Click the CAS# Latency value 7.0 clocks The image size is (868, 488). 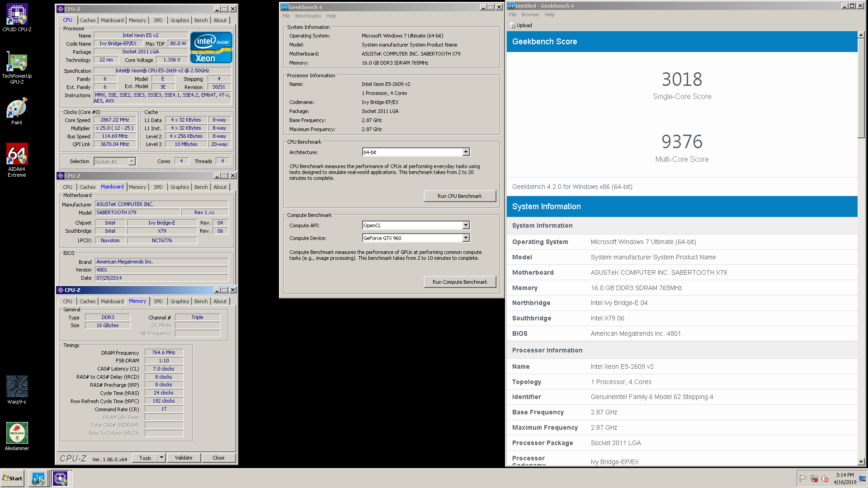tap(164, 369)
